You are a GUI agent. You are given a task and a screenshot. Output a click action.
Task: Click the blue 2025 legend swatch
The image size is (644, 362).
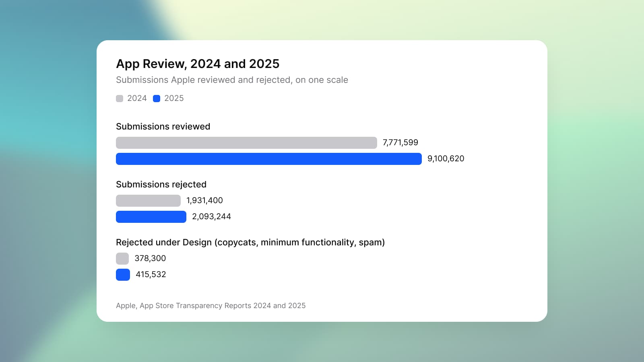click(157, 99)
